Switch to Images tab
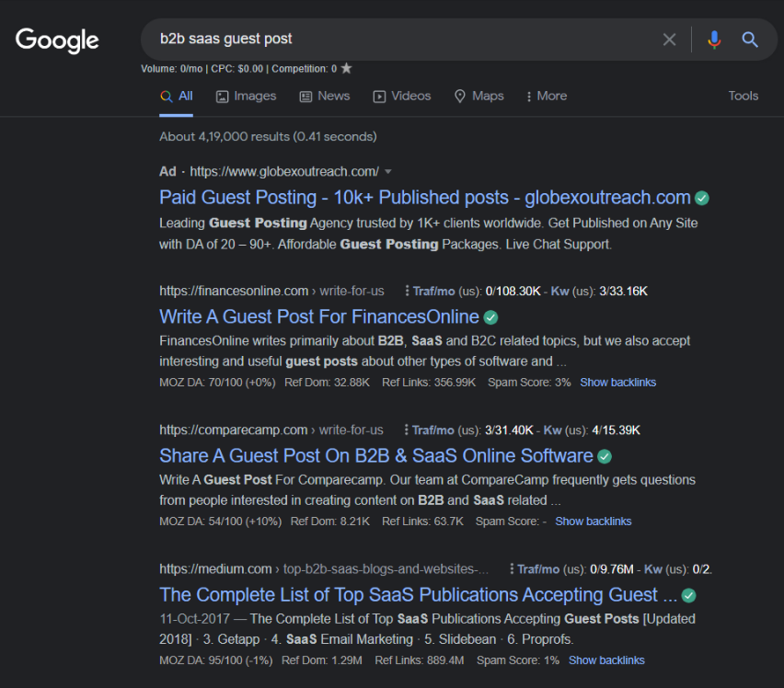 [x=246, y=96]
